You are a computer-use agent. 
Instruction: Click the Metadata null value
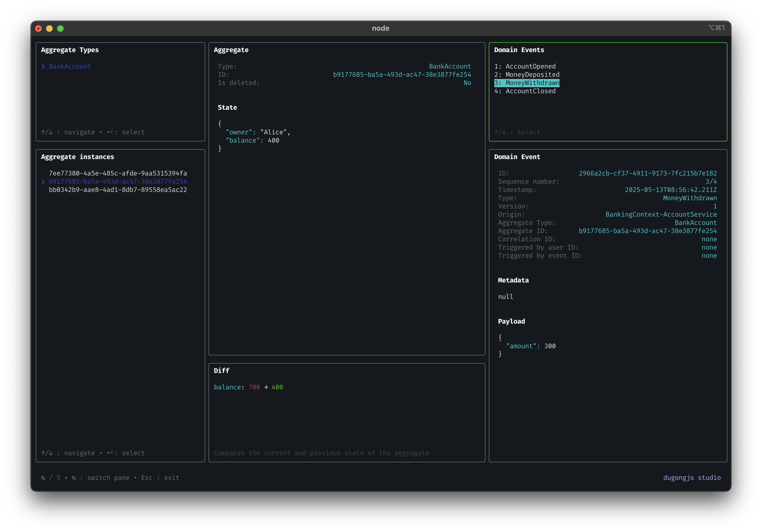point(506,297)
